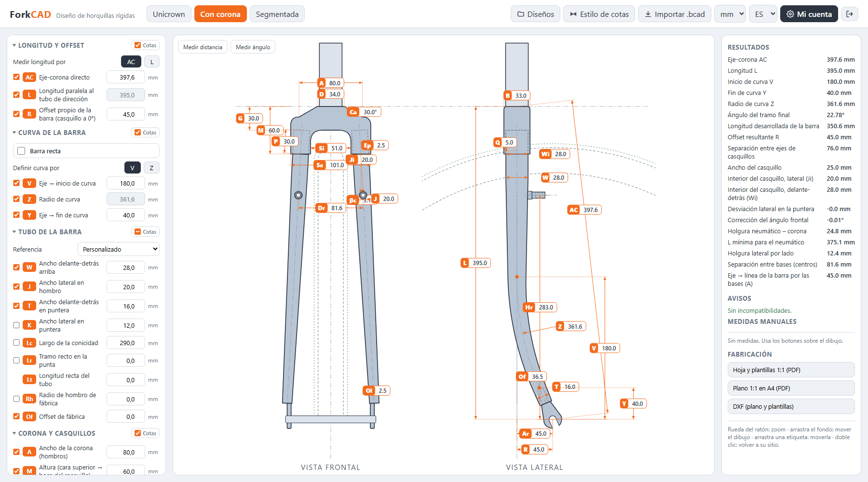This screenshot has height=482, width=868.
Task: Open the mm units dropdown
Action: click(x=730, y=14)
